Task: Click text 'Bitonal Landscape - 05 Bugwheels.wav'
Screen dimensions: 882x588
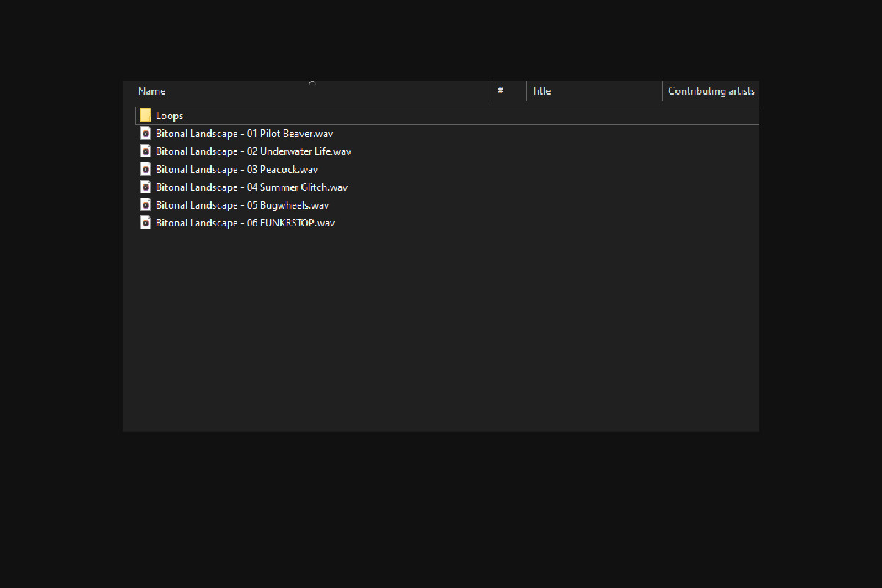Action: tap(243, 205)
